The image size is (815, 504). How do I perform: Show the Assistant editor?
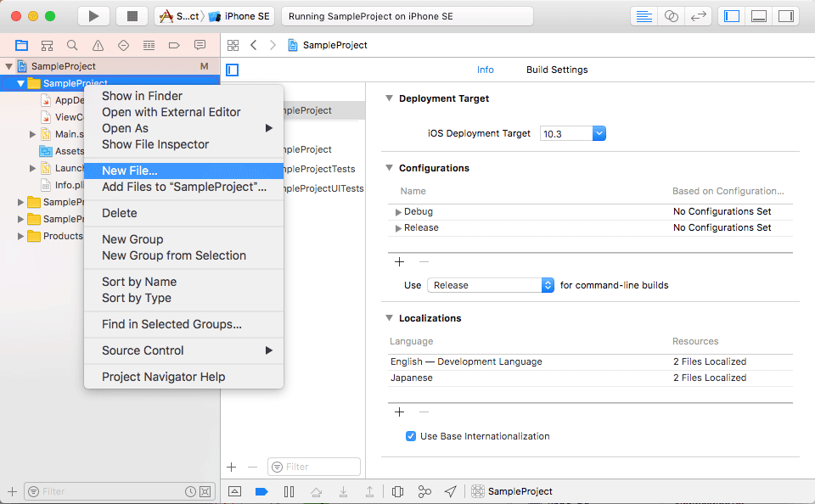(671, 16)
